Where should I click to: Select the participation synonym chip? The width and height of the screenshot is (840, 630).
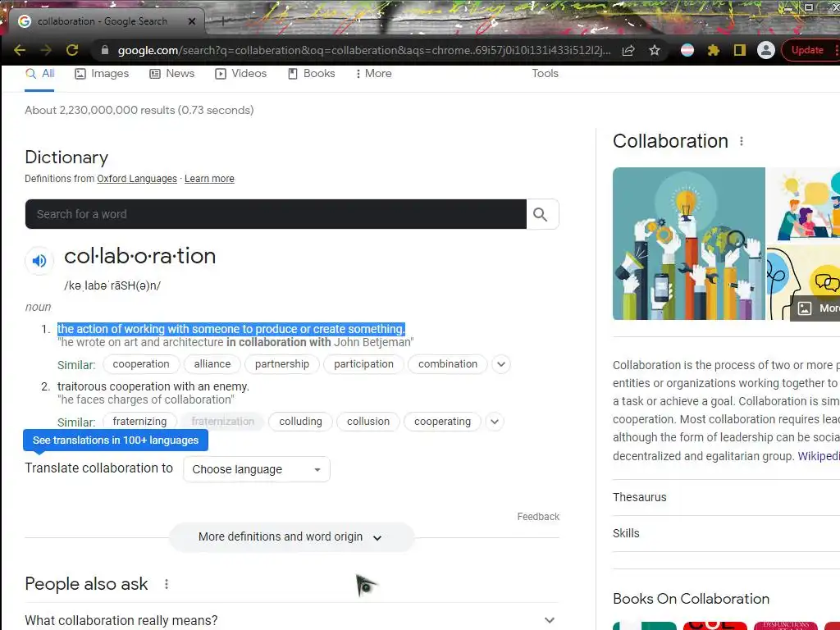(363, 364)
